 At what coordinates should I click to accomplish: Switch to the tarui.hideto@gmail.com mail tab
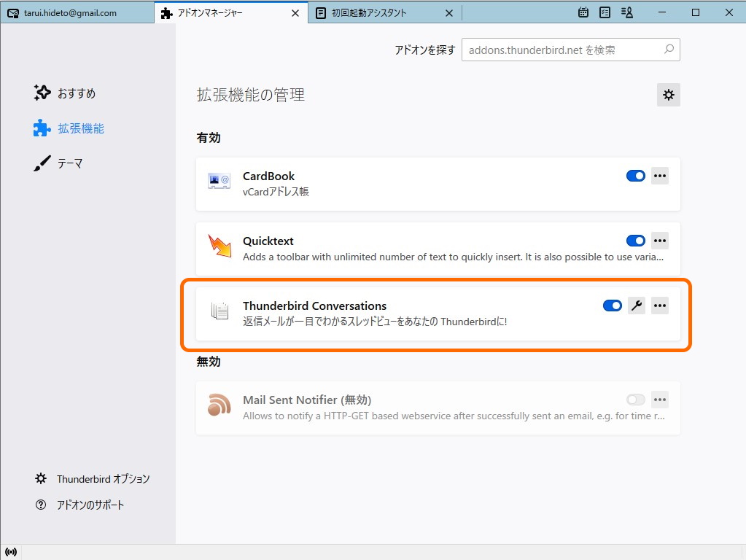coord(77,13)
